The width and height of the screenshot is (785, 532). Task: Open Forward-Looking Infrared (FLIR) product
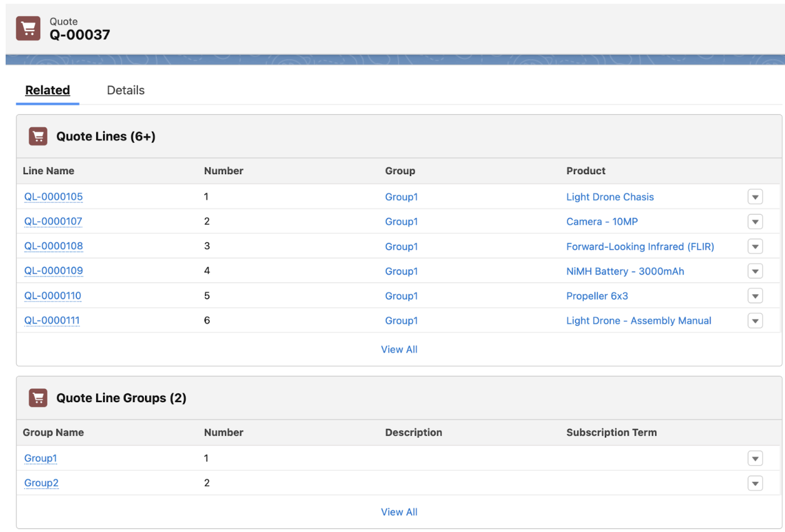pos(640,247)
